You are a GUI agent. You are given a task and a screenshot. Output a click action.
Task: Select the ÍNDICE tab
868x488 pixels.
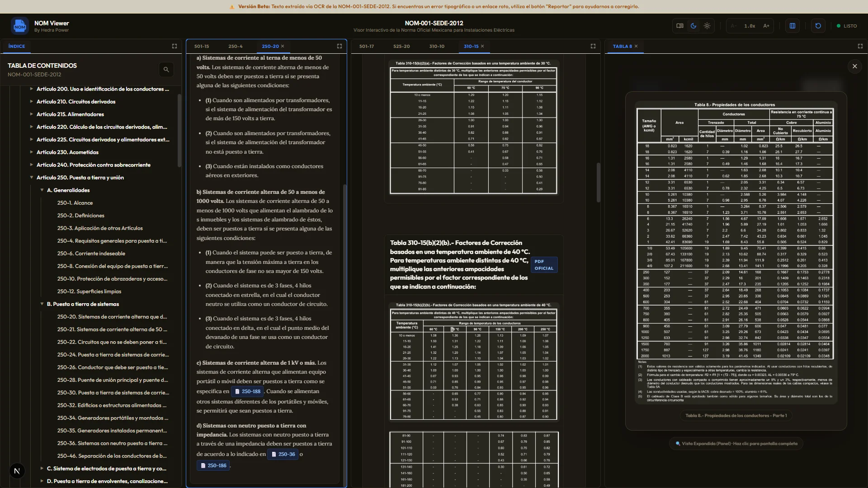pos(17,46)
